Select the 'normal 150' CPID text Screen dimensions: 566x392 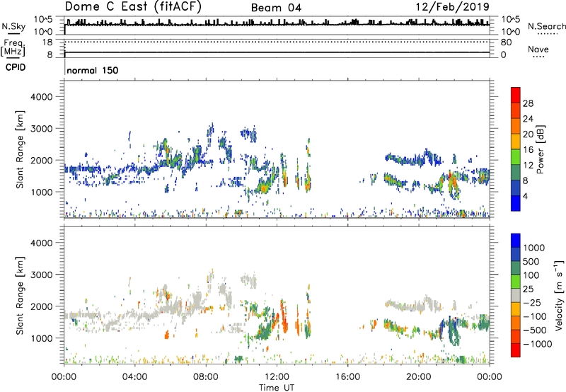pos(93,70)
